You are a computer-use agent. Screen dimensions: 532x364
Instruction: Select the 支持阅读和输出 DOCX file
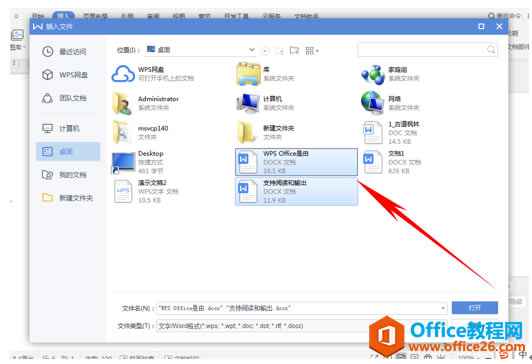pyautogui.click(x=296, y=191)
